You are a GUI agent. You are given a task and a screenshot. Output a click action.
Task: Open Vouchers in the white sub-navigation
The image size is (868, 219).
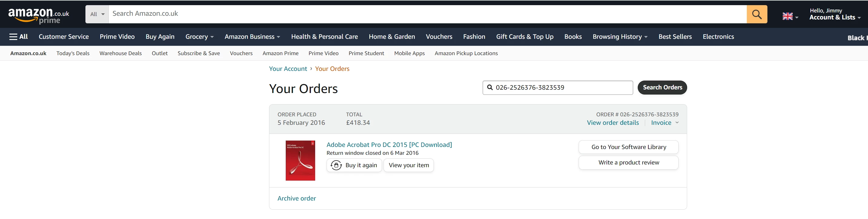(x=241, y=53)
